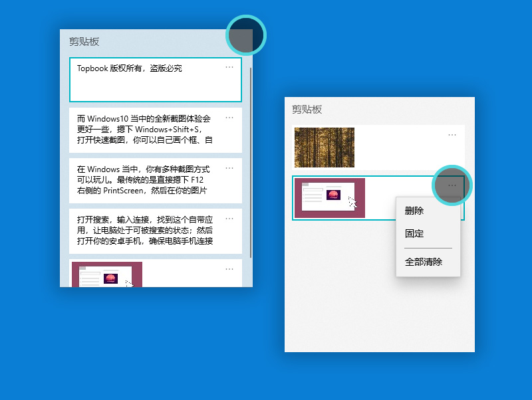Screen dimensions: 532x400
Task: Select the forest photo thumbnail in right clipboard
Action: click(x=325, y=148)
